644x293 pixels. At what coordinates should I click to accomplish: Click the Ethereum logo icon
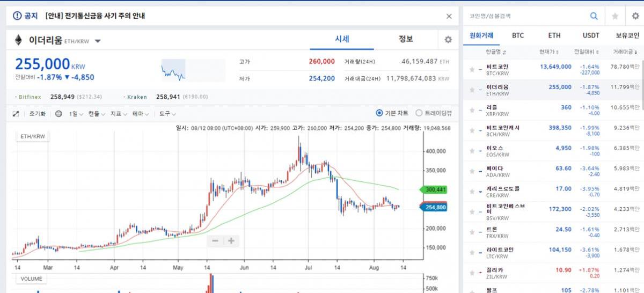pyautogui.click(x=18, y=40)
